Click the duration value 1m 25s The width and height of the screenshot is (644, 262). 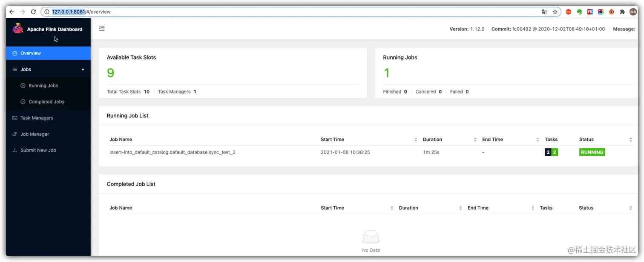pos(431,152)
